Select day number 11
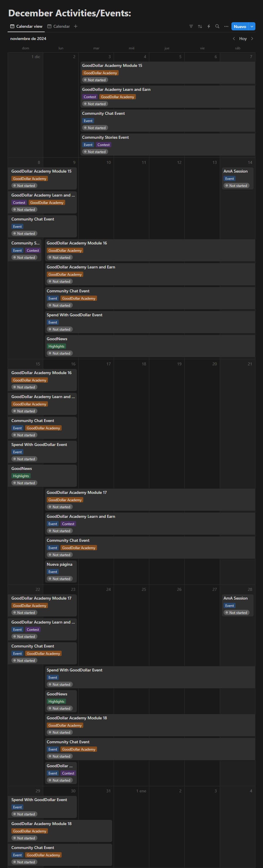263x868 pixels. tap(144, 162)
